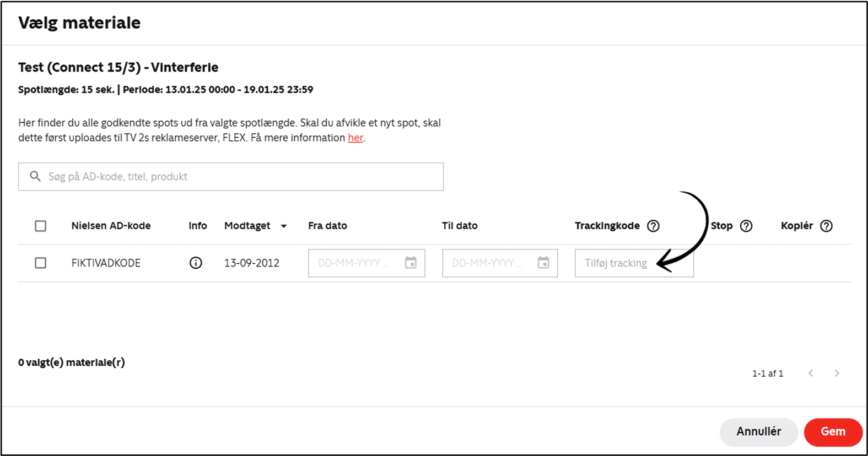Click the Kopiér column header text
This screenshot has height=456, width=868.
tap(797, 226)
